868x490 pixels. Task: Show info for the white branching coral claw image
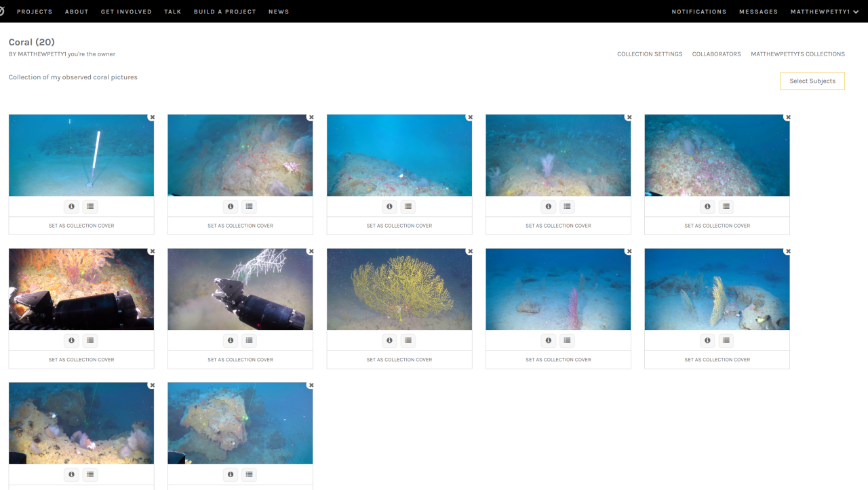click(x=231, y=340)
